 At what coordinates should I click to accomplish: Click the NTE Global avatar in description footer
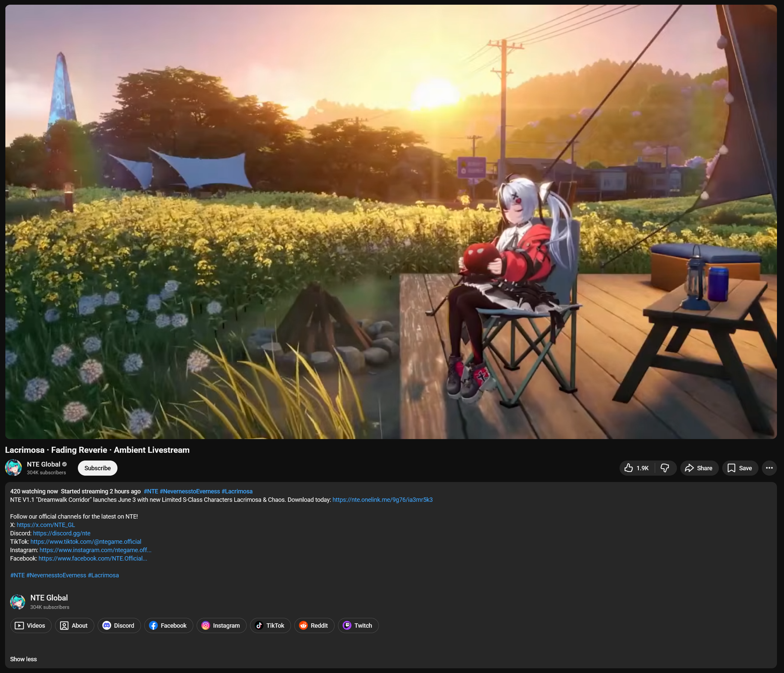coord(18,602)
